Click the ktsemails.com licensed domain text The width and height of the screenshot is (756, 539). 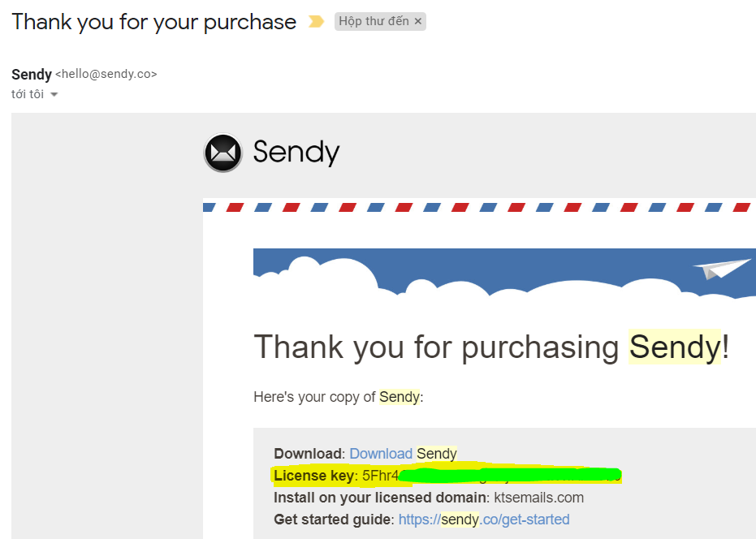tap(539, 497)
